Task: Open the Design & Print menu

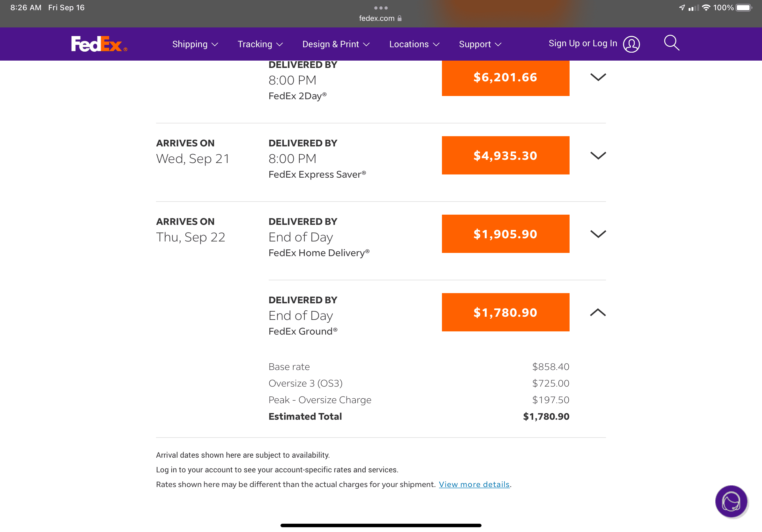Action: (336, 44)
